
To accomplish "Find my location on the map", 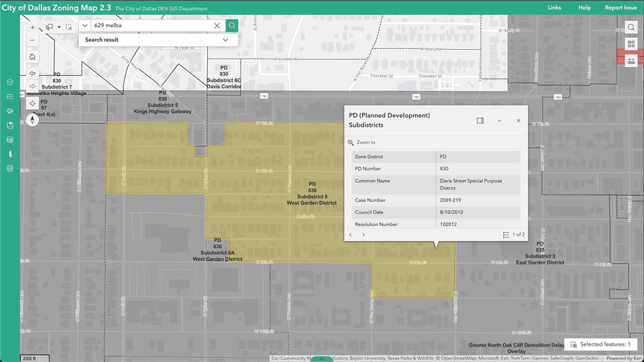I will [x=33, y=103].
